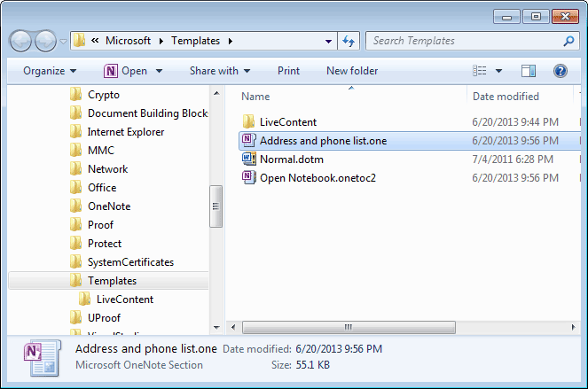This screenshot has height=389, width=588.
Task: Select Normal.dotm file name
Action: click(x=292, y=159)
